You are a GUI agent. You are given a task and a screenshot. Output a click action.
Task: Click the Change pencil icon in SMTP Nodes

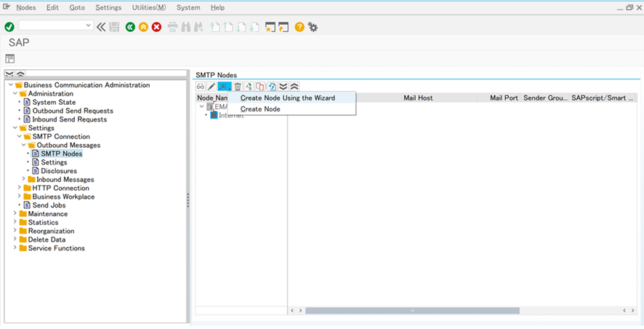click(211, 87)
